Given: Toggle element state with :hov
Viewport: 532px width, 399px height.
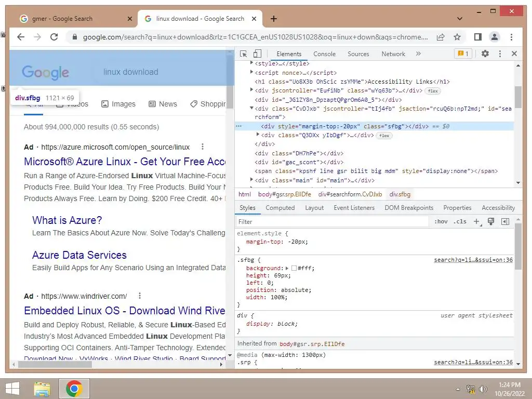Looking at the screenshot, I should tap(441, 221).
